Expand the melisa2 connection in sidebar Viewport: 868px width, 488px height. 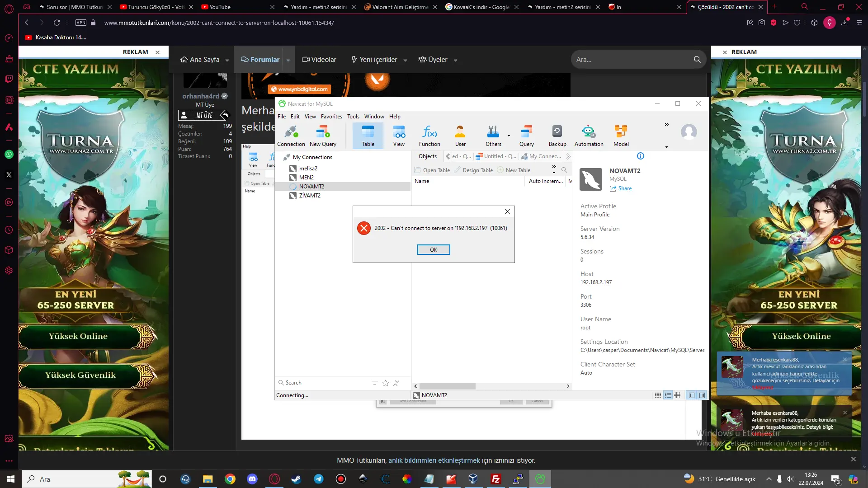pos(308,168)
